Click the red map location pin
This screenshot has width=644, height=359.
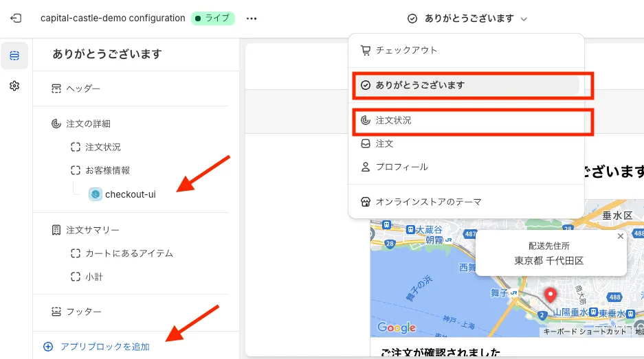tap(550, 295)
